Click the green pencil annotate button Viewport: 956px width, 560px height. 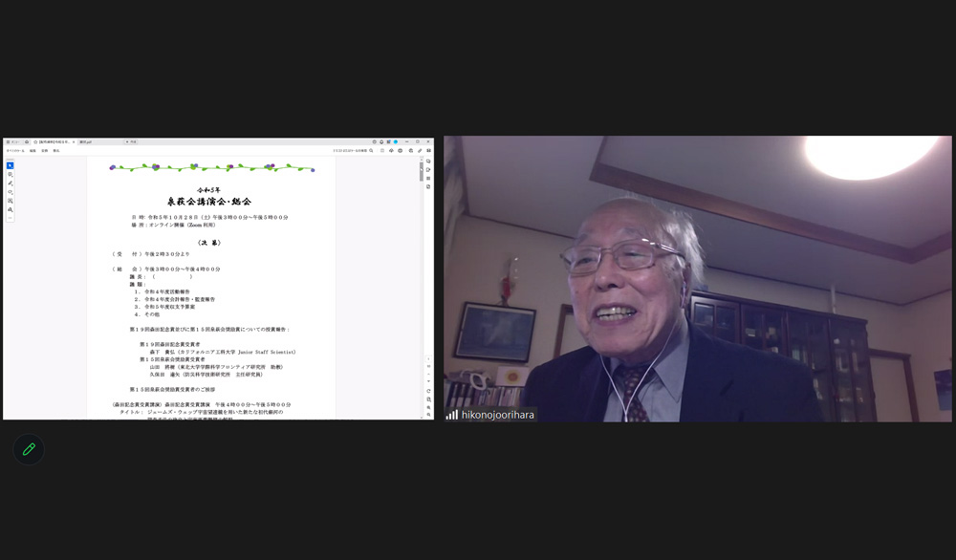point(29,450)
